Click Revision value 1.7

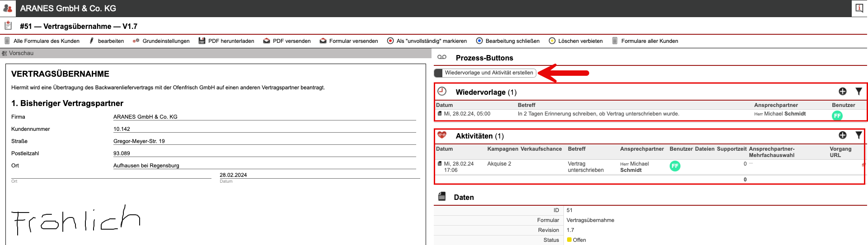click(570, 230)
